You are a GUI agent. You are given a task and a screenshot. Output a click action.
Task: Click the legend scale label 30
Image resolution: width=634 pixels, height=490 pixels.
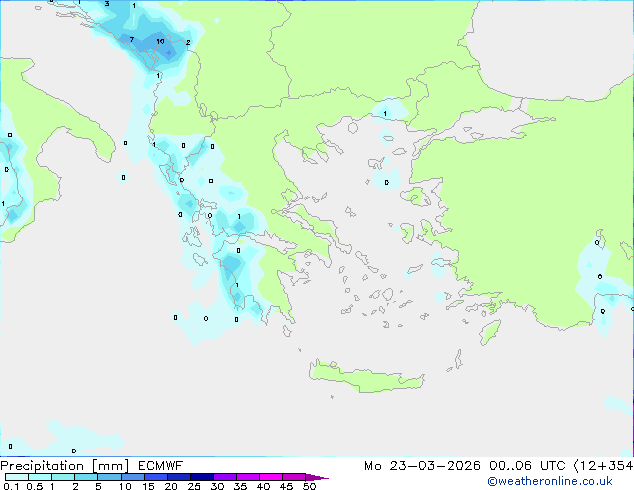217,486
